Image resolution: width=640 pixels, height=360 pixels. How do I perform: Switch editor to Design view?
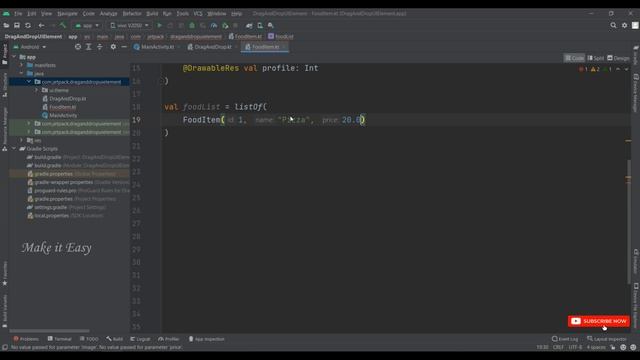[618, 58]
